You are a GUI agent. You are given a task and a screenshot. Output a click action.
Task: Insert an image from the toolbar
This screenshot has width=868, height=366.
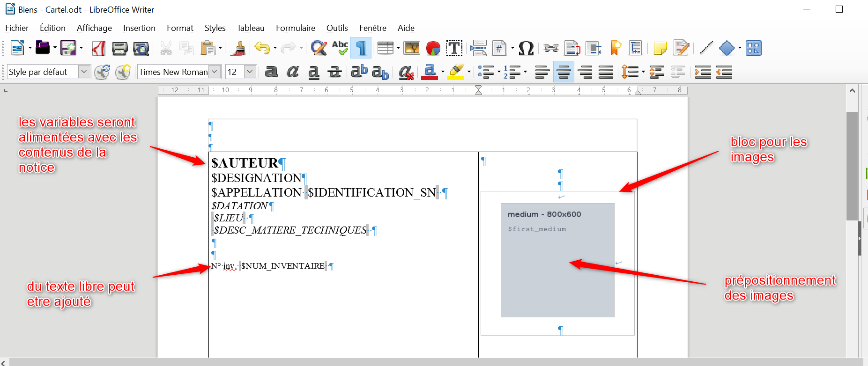(412, 48)
